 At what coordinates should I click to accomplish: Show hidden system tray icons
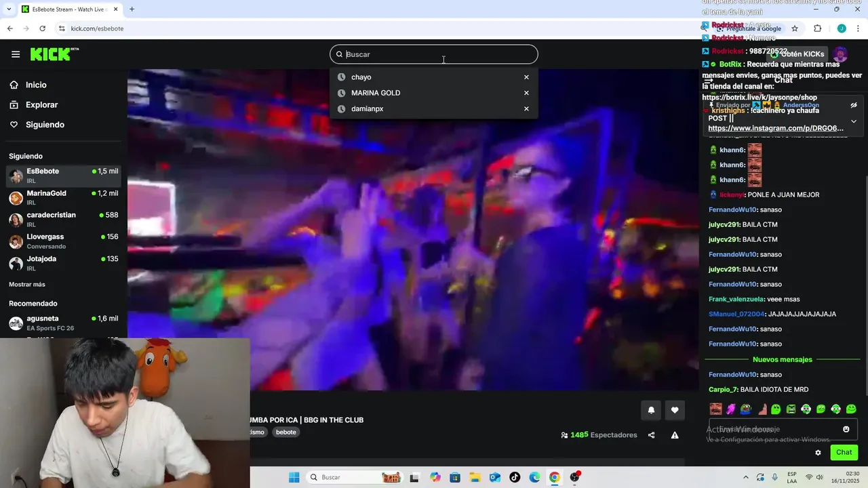[746, 477]
